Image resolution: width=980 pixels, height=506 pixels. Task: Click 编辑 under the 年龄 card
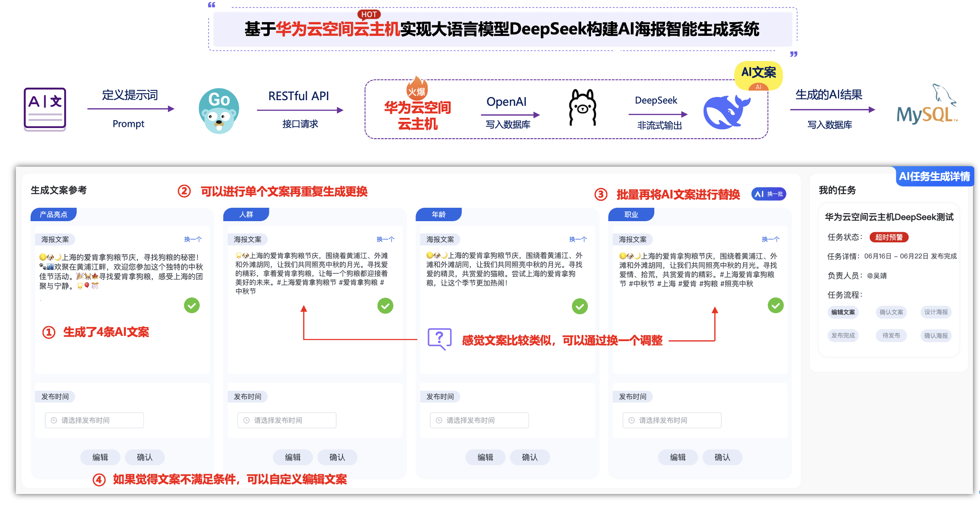click(486, 457)
